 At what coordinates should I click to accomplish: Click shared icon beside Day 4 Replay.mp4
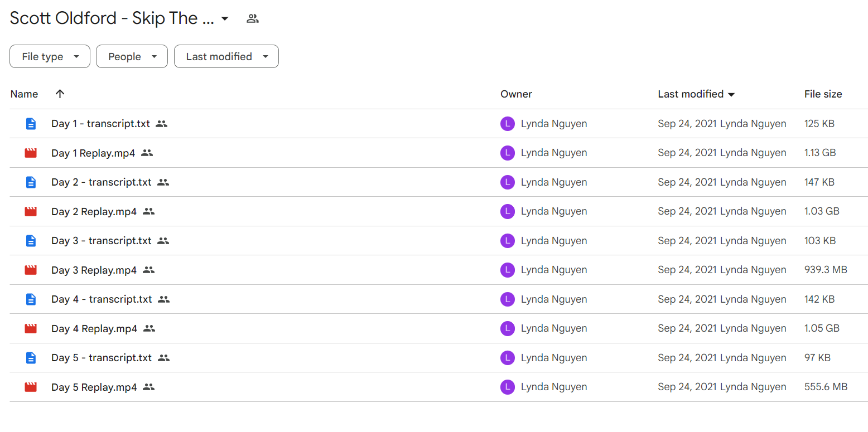(149, 328)
